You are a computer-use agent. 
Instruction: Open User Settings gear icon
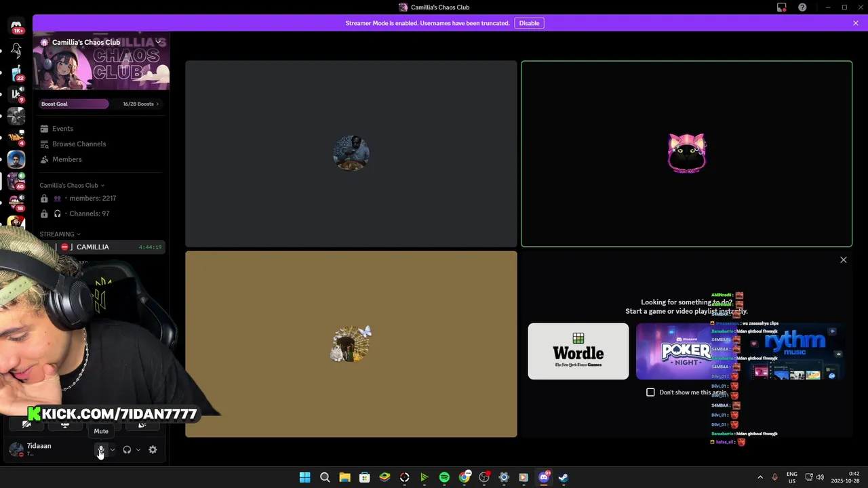(153, 449)
